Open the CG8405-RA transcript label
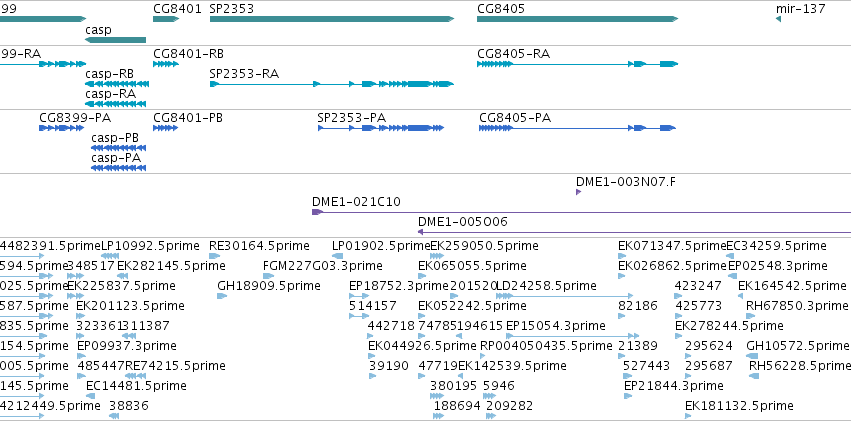This screenshot has width=851, height=421. point(513,54)
